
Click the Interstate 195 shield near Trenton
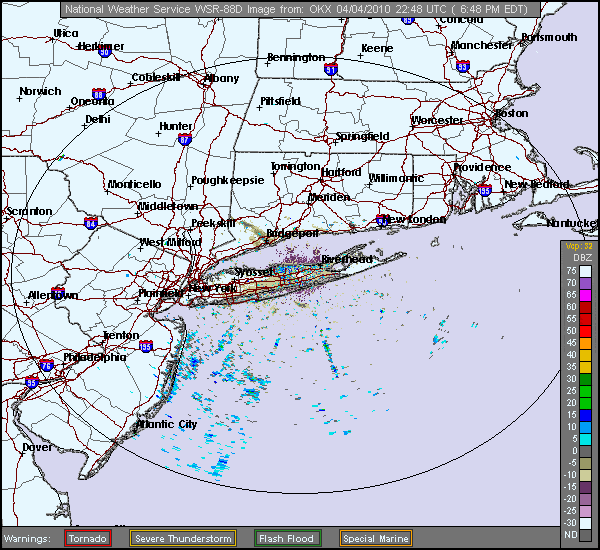[146, 346]
